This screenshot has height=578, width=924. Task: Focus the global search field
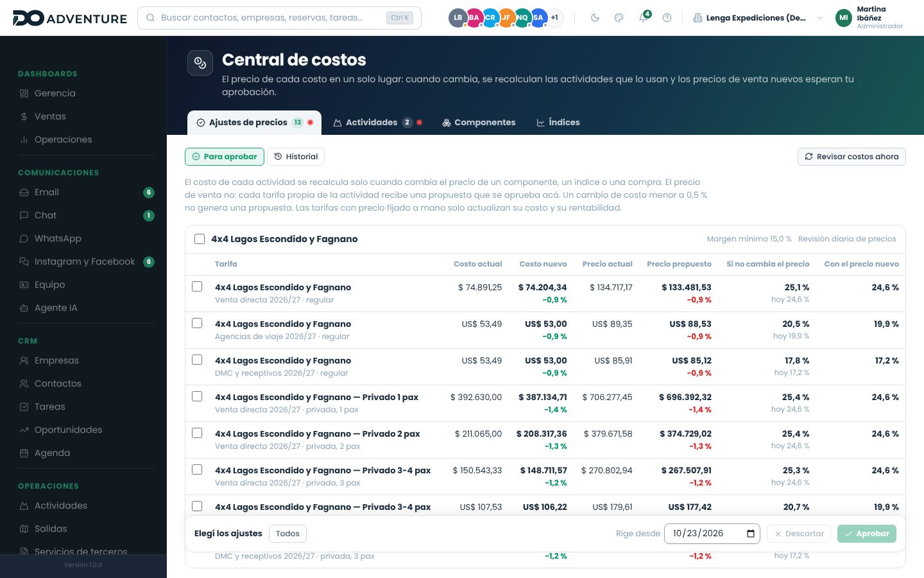[x=279, y=18]
